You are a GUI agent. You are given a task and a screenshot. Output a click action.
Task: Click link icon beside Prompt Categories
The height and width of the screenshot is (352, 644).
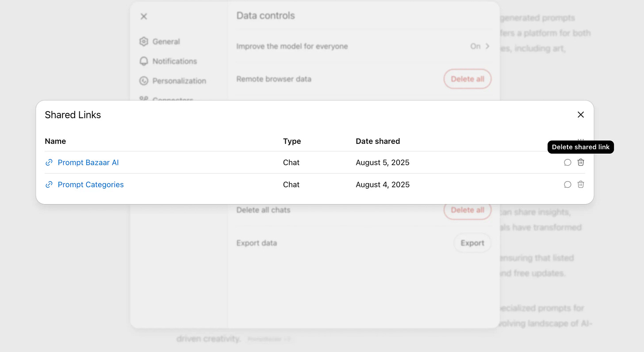click(49, 185)
